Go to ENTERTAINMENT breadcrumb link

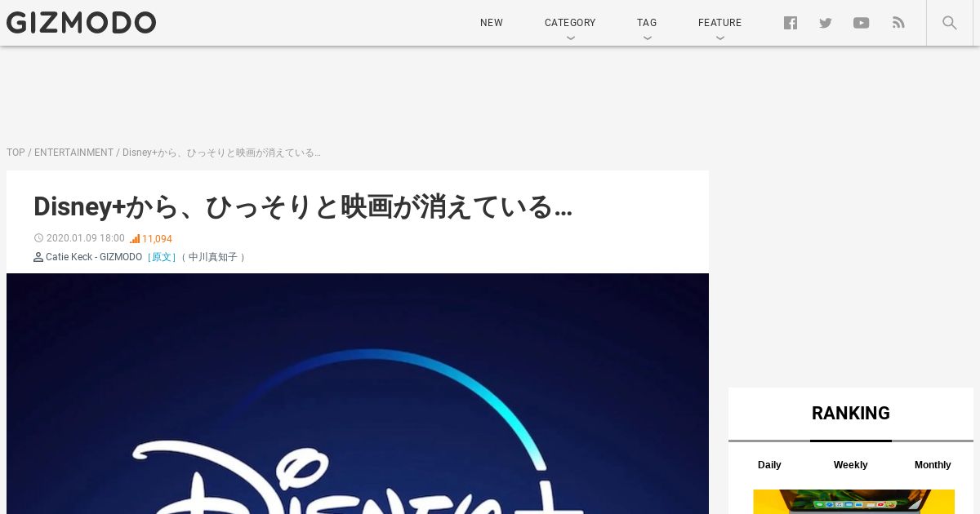tap(73, 153)
